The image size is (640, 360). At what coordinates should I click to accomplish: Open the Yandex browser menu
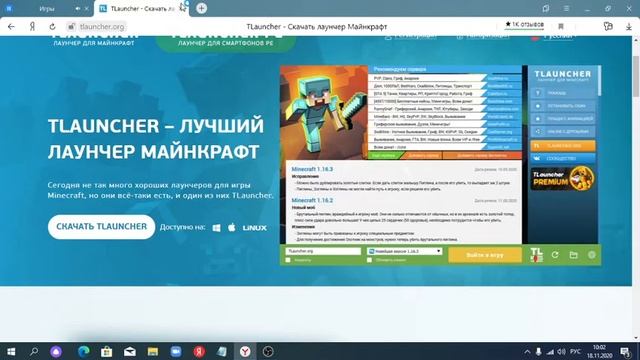point(566,9)
